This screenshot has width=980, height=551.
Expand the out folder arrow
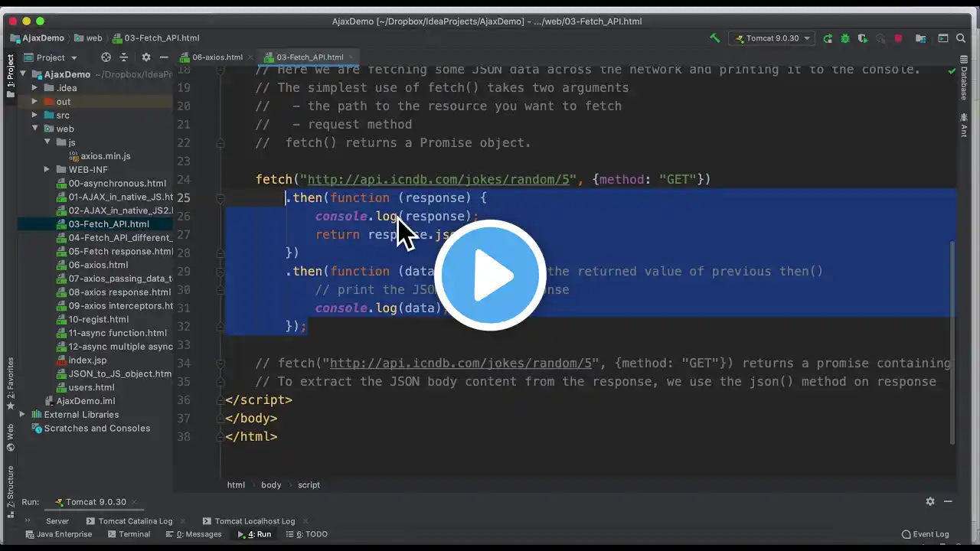tap(34, 102)
